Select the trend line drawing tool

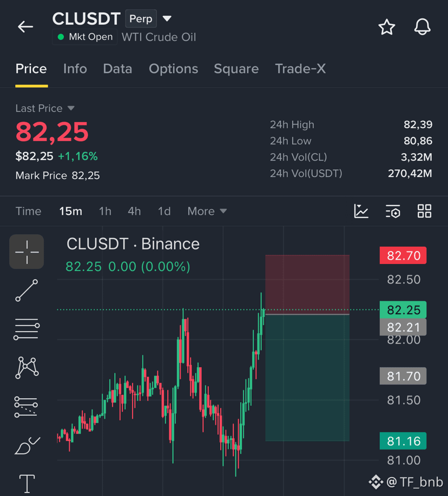27,290
